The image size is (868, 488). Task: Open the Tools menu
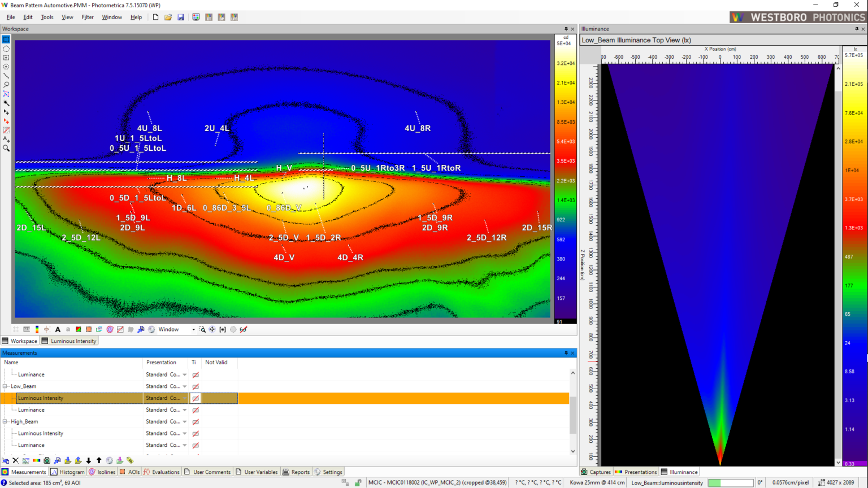(x=47, y=18)
